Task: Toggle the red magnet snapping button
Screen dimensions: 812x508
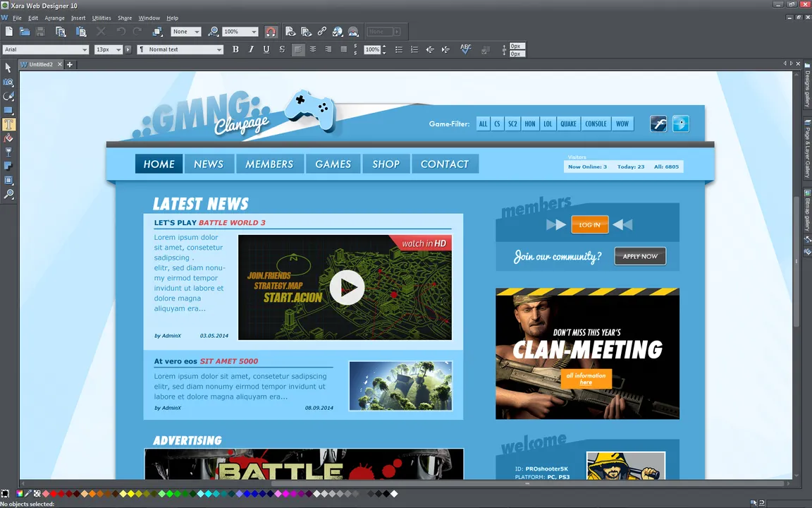Action: (271, 32)
